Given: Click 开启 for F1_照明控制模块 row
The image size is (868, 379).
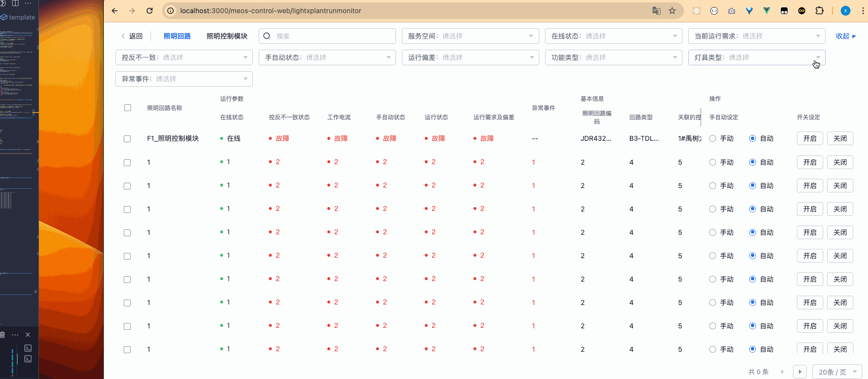Looking at the screenshot, I should click(810, 138).
